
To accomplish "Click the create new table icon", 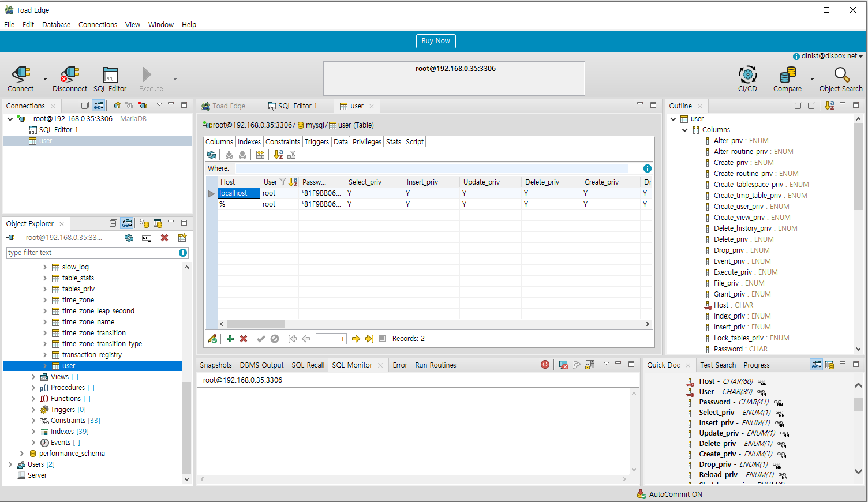I will pos(182,238).
